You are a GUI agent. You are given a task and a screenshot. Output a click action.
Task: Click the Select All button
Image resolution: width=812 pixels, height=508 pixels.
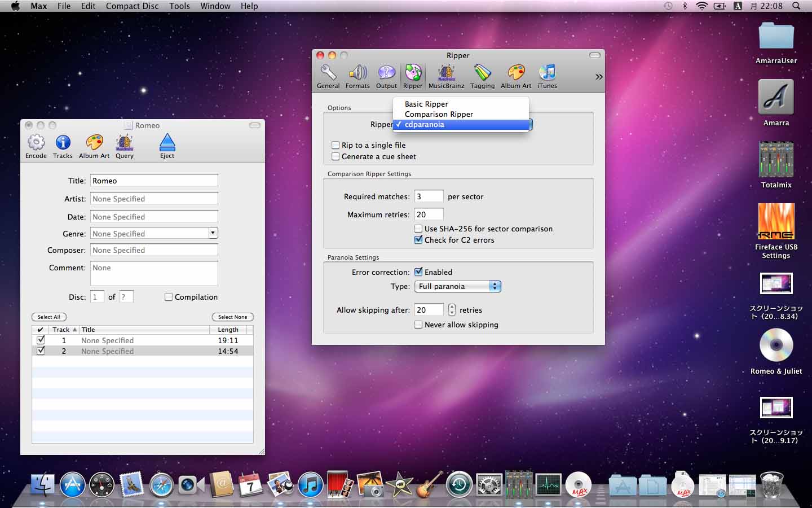tap(49, 317)
